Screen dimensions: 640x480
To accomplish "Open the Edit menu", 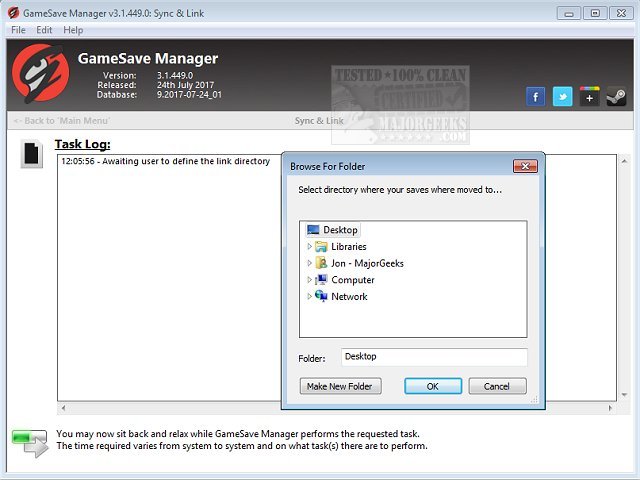I will 44,30.
